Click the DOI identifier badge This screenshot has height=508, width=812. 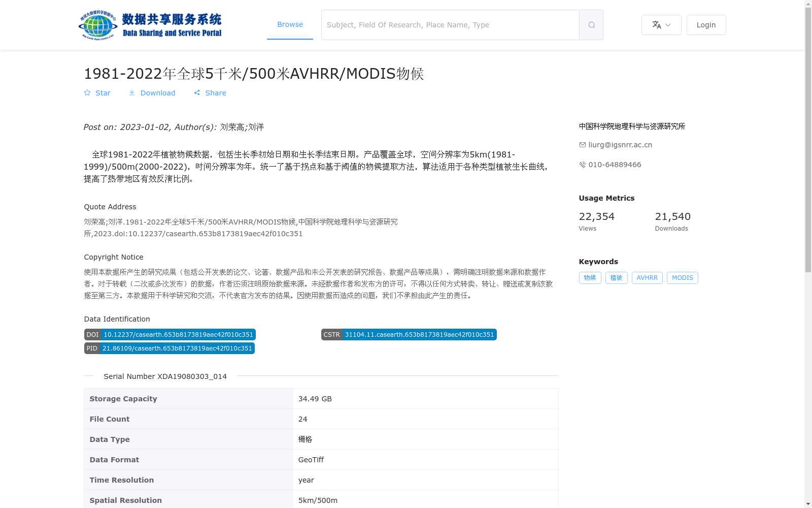(x=170, y=335)
